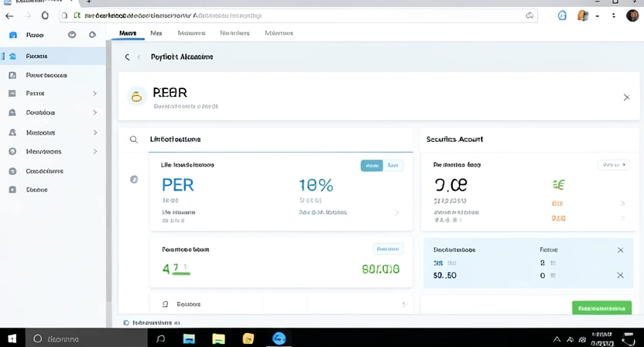This screenshot has width=644, height=347.
Task: Click the small outlined button in lower-left card
Action: point(388,249)
